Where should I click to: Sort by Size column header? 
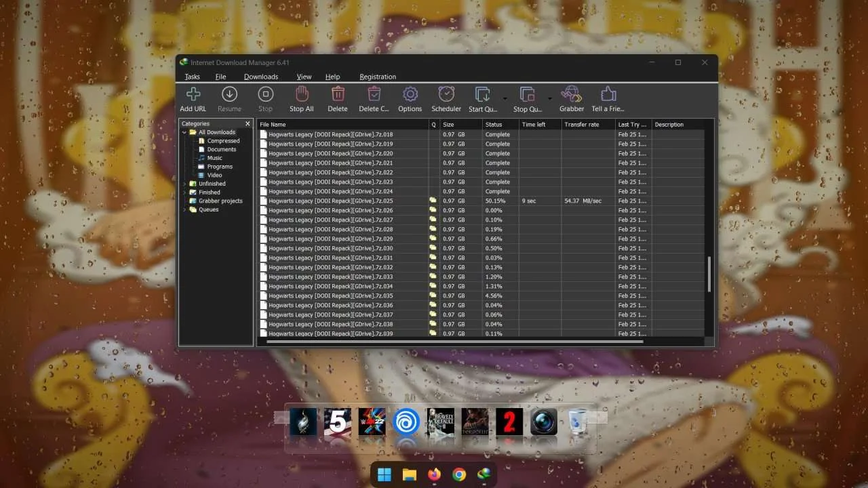[x=461, y=125]
